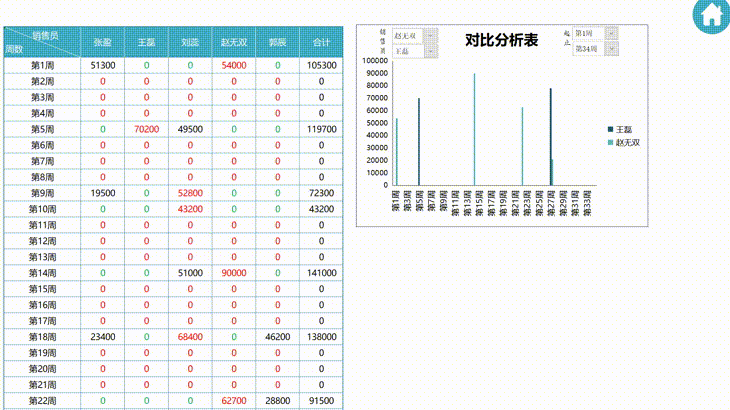Click the 100000 label on chart axis

point(375,60)
